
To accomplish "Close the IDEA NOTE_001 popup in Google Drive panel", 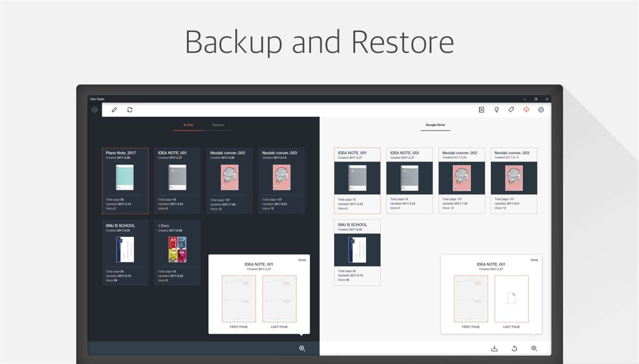I will [x=534, y=260].
